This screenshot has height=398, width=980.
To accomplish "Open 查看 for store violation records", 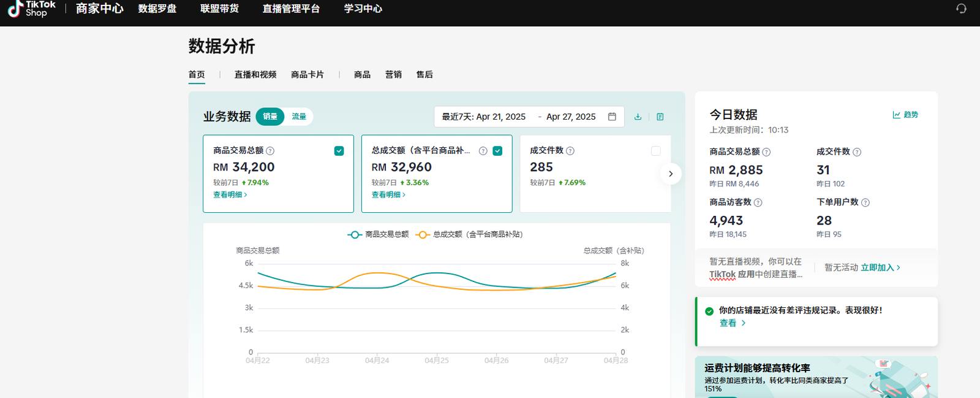I will pos(733,323).
